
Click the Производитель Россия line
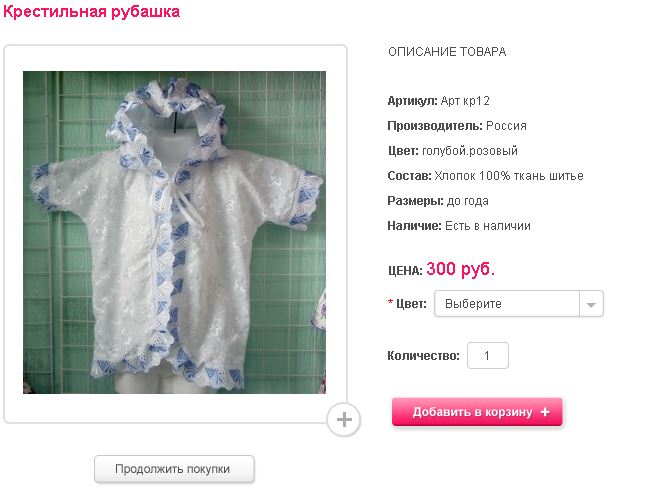point(457,126)
